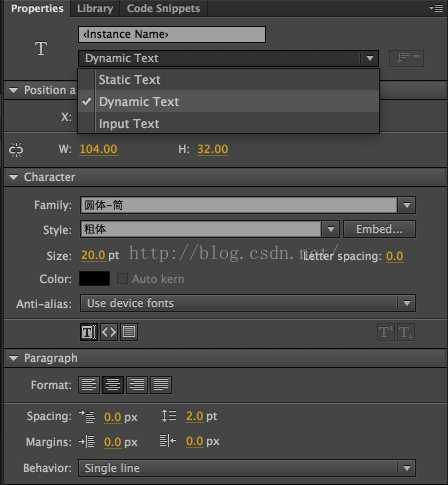448x485 pixels.
Task: Collapse the Position and Size section
Action: [x=14, y=90]
